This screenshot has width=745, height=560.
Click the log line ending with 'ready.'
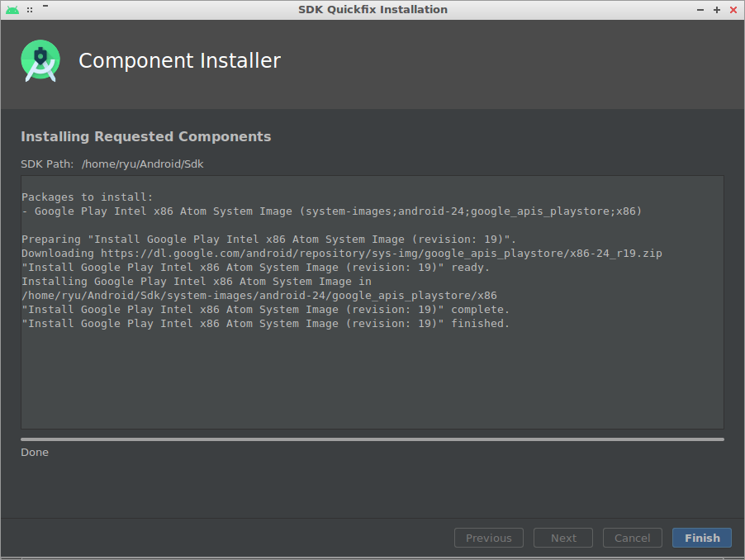[255, 268]
